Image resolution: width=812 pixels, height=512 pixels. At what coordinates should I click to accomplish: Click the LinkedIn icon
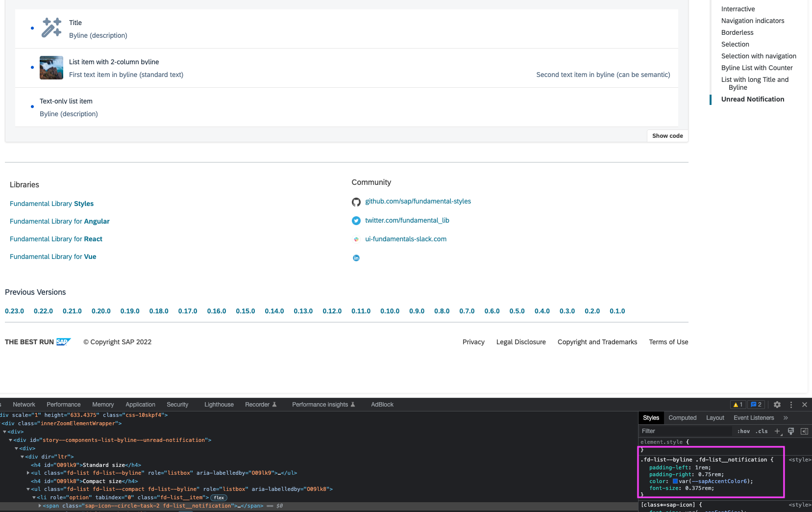356,257
